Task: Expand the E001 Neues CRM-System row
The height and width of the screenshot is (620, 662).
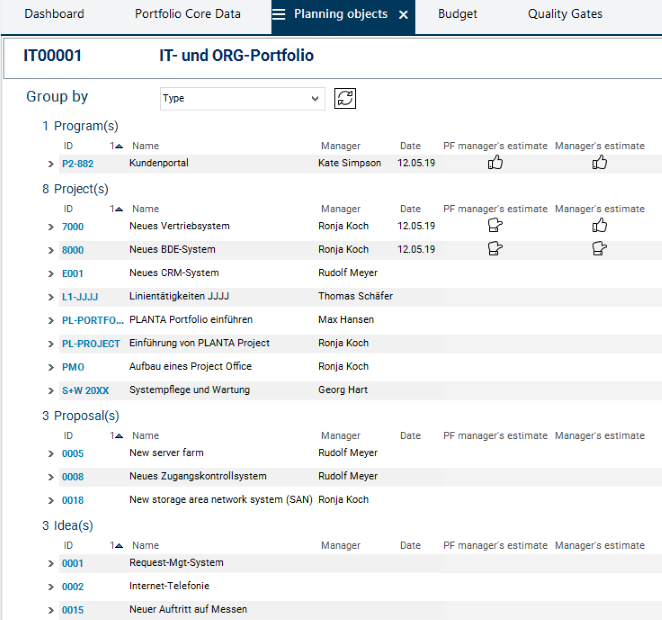Action: [50, 274]
